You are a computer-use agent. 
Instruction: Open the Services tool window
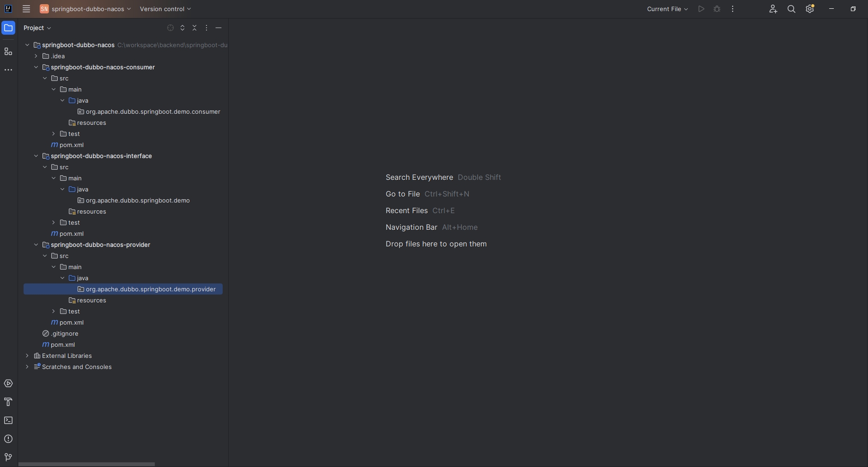point(8,383)
